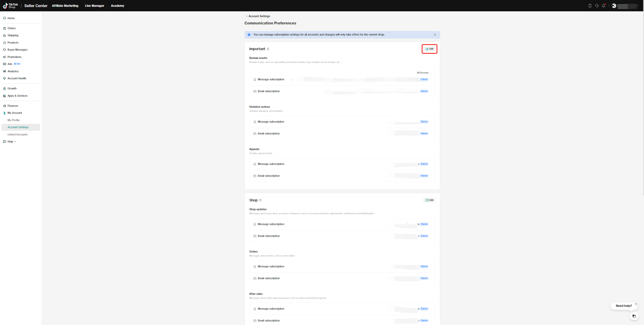Click the help icon beside Important heading

tap(268, 49)
